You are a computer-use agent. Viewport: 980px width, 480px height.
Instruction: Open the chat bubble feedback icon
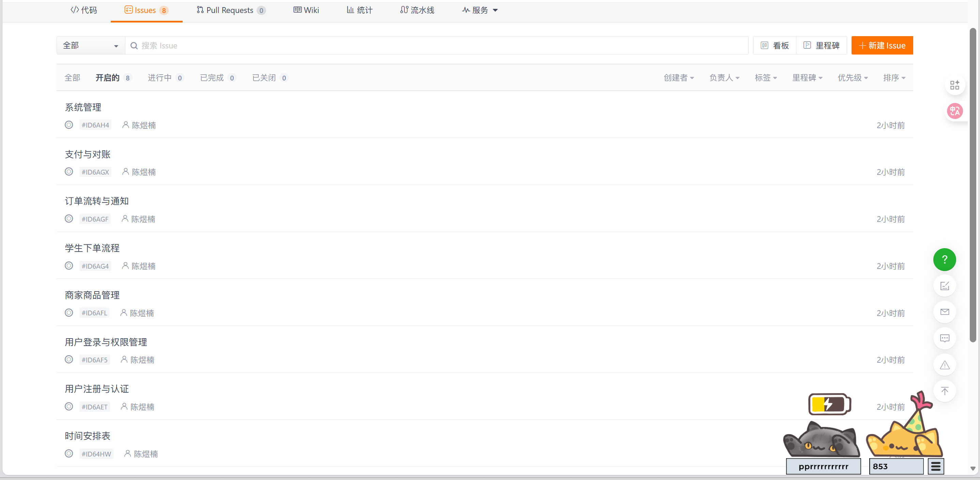tap(944, 339)
